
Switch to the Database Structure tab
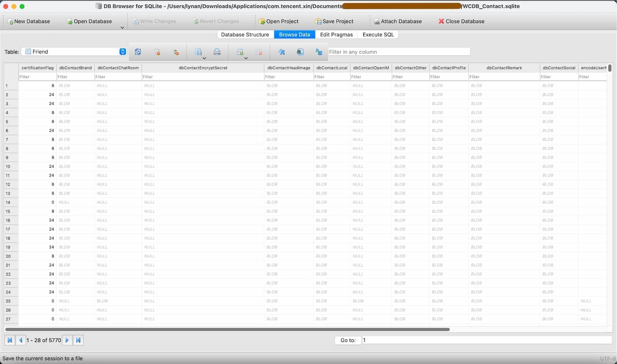(x=245, y=35)
